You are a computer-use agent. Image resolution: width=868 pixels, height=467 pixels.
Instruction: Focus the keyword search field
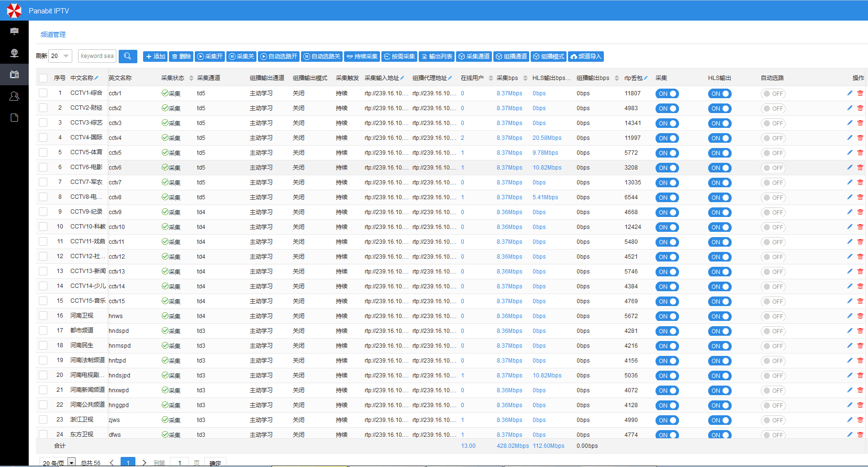[x=97, y=56]
